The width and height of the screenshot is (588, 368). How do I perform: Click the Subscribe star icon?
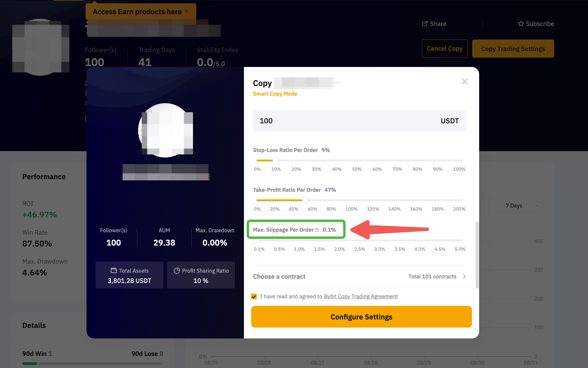(521, 24)
